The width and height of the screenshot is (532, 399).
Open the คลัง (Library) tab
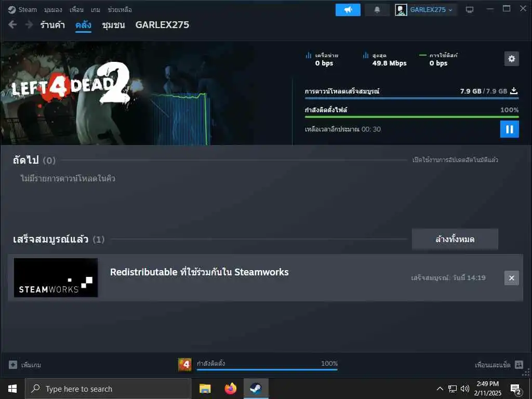pyautogui.click(x=83, y=25)
